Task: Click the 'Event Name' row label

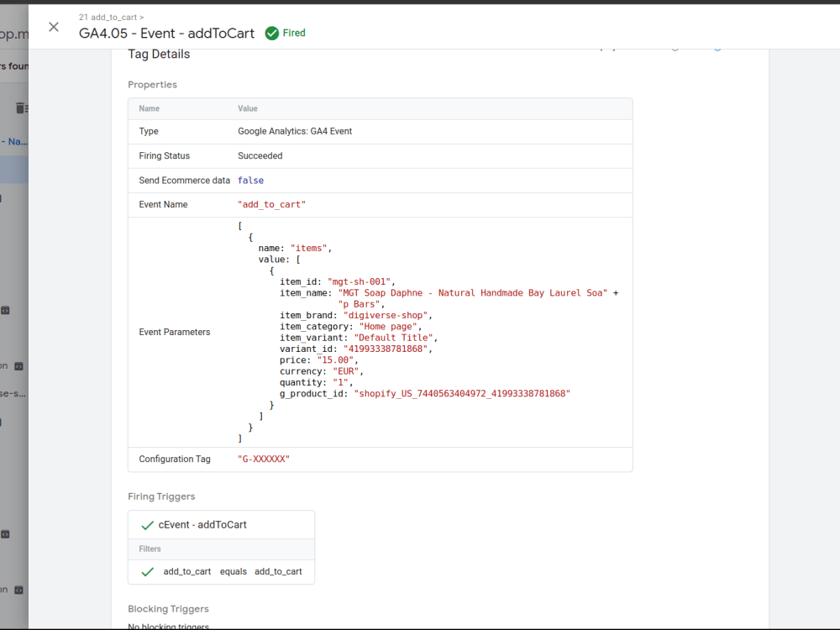Action: click(x=163, y=205)
